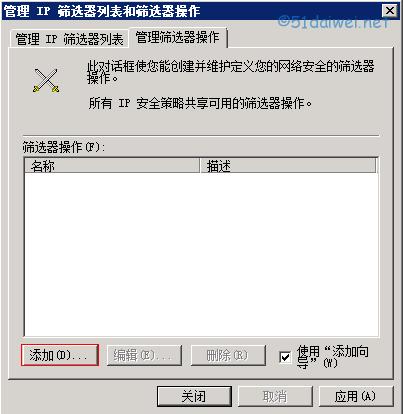
Task: Click the 筛选器操作(F): label
Action: click(x=63, y=147)
